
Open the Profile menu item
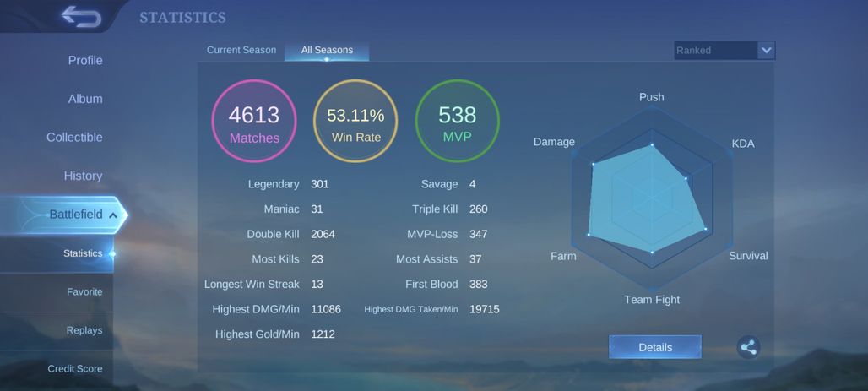point(85,60)
